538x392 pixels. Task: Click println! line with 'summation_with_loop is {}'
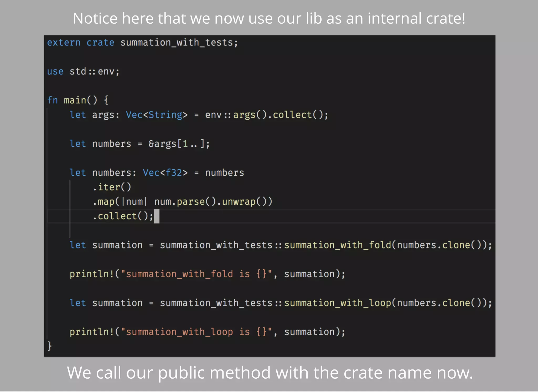tap(207, 332)
